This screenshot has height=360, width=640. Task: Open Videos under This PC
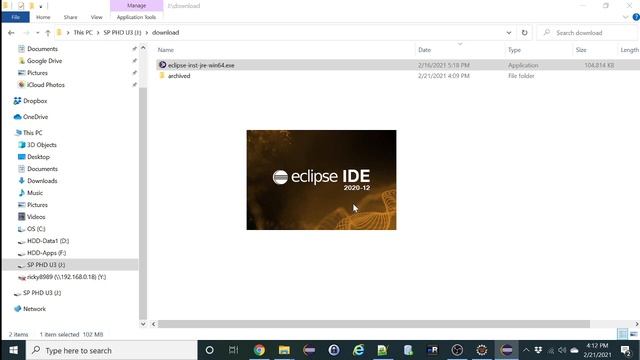[36, 217]
